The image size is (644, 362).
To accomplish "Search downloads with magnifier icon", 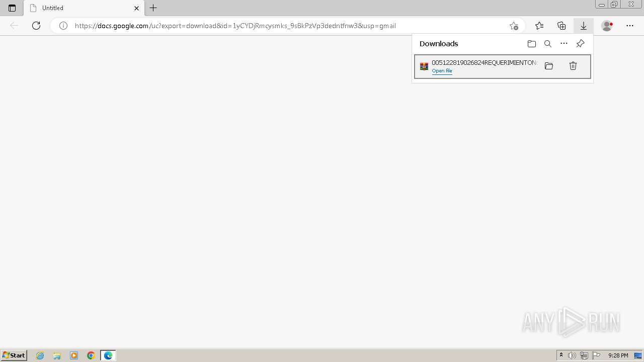I will [548, 44].
